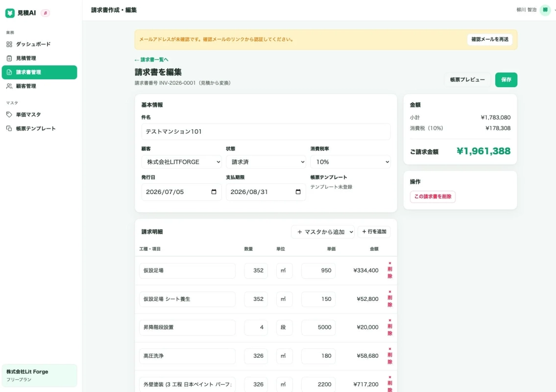Click 確認メールを再送 button
Image resolution: width=556 pixels, height=392 pixels.
tap(490, 39)
